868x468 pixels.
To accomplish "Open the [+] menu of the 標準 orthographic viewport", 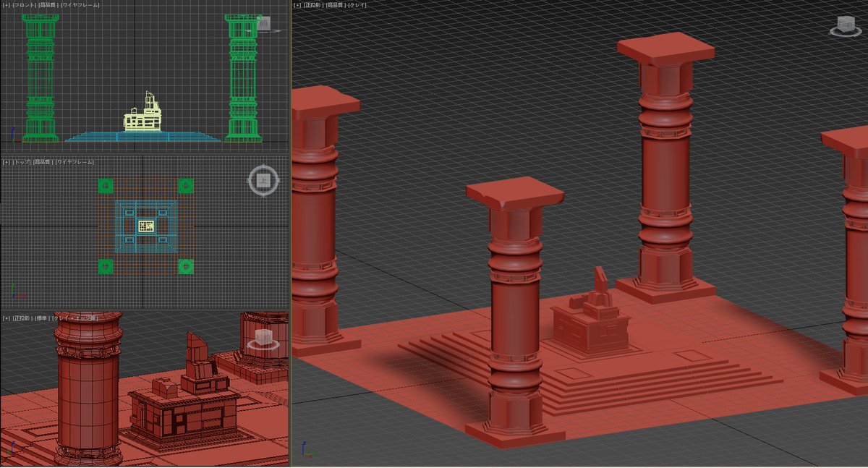I will point(7,318).
